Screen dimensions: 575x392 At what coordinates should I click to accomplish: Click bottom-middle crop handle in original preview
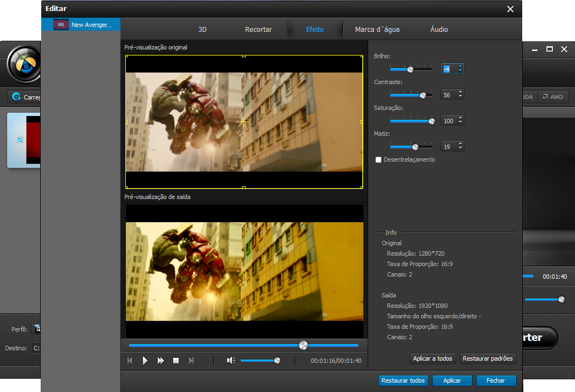244,187
